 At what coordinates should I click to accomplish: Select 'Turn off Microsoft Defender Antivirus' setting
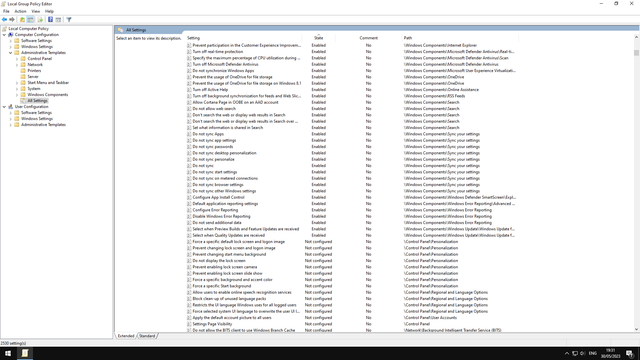tap(225, 64)
